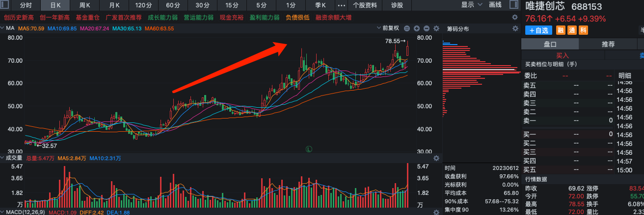644x215 pixels.
Task: Click the orange 融 margin badge
Action: tap(560, 30)
